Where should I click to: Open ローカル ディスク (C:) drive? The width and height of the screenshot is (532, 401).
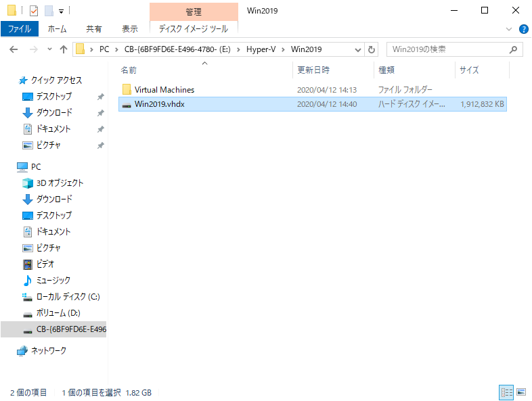pyautogui.click(x=68, y=297)
